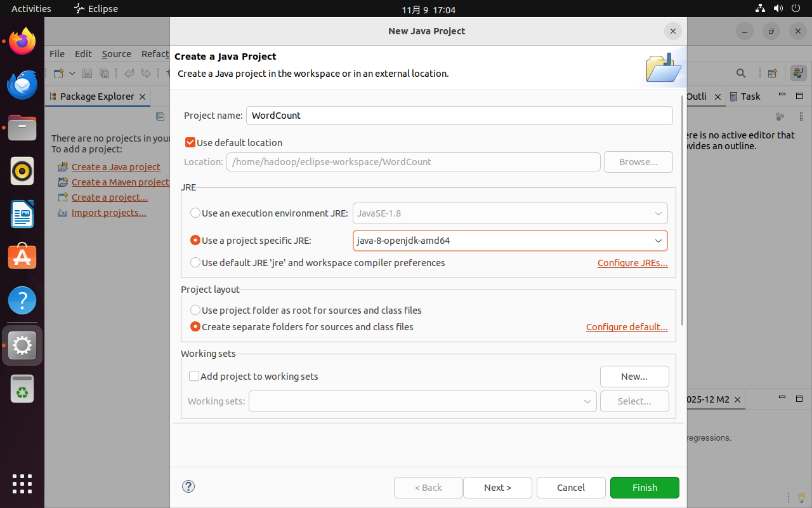Click the dialog vertical scrollbar
812x508 pixels.
[x=683, y=210]
